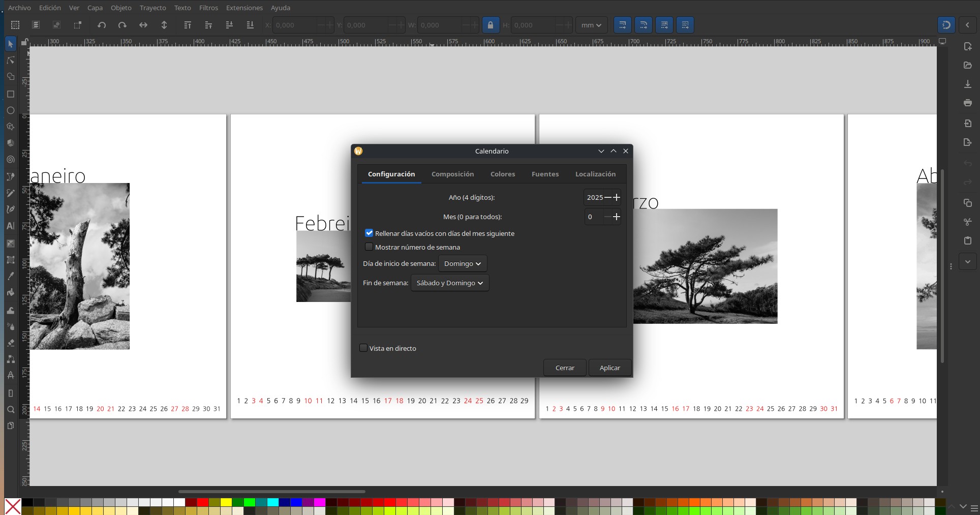Click the Aplicar button
Screen dimensions: 980x515
[609, 368]
